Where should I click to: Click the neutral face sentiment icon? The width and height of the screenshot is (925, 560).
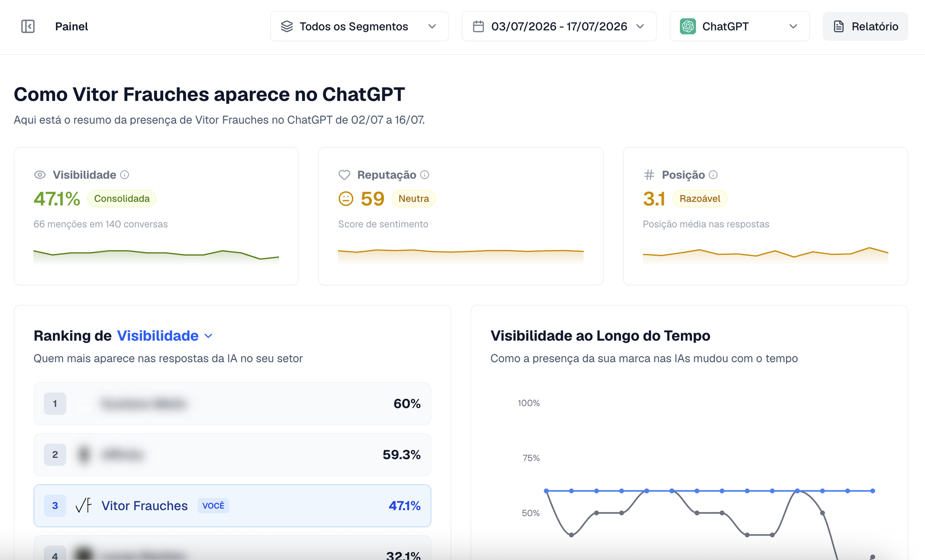tap(346, 199)
